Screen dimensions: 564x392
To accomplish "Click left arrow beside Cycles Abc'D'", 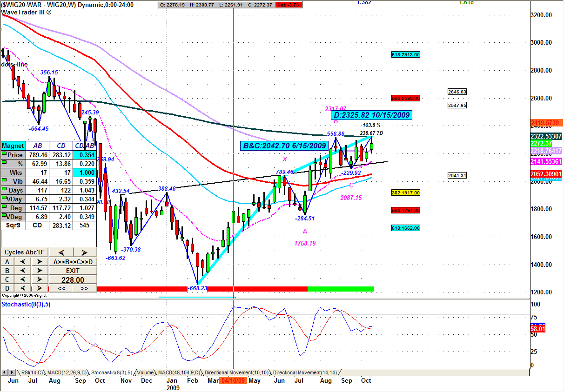I will 61,252.
